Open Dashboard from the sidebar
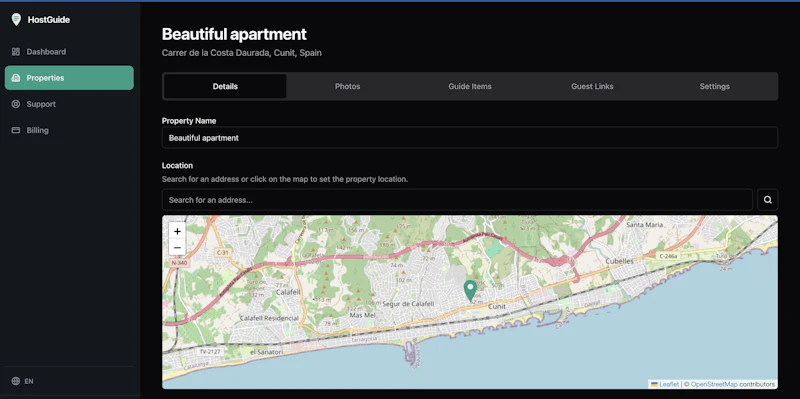This screenshot has width=800, height=399. [x=69, y=52]
